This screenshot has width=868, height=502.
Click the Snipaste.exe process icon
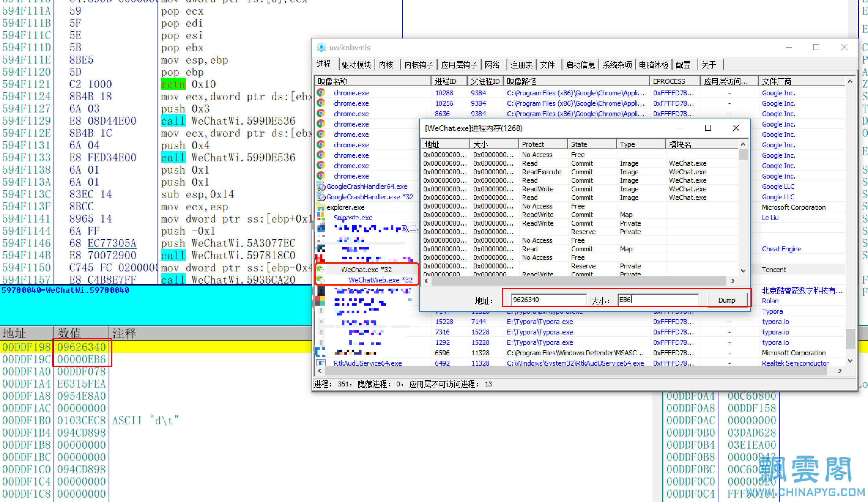pos(321,216)
